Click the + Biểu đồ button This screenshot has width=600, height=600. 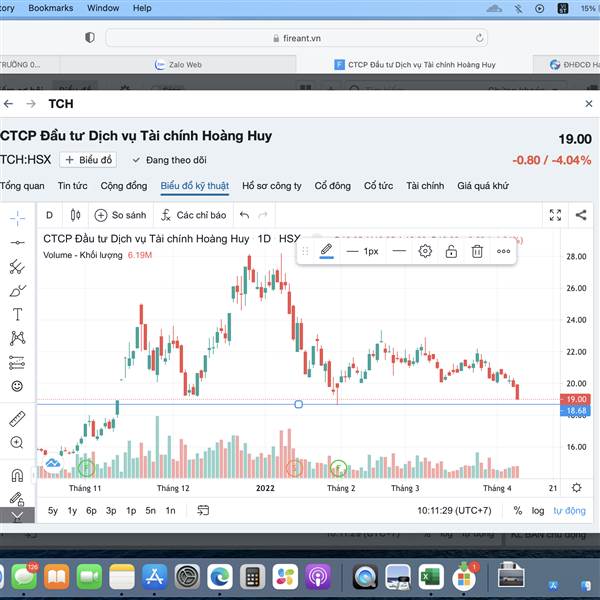point(88,160)
